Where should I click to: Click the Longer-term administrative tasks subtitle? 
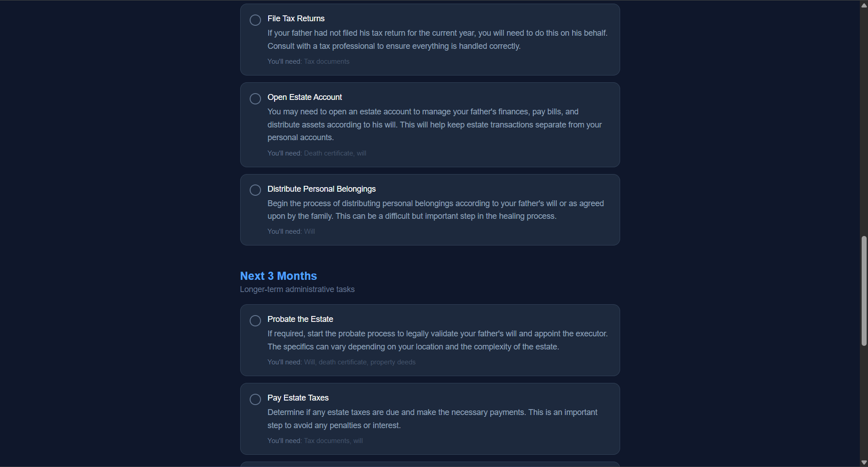[x=297, y=289]
